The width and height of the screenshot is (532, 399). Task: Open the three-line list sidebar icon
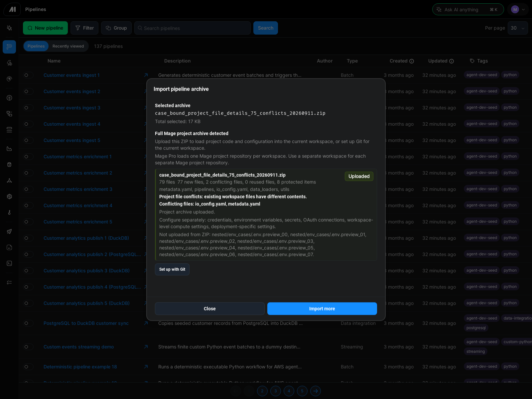[x=9, y=130]
